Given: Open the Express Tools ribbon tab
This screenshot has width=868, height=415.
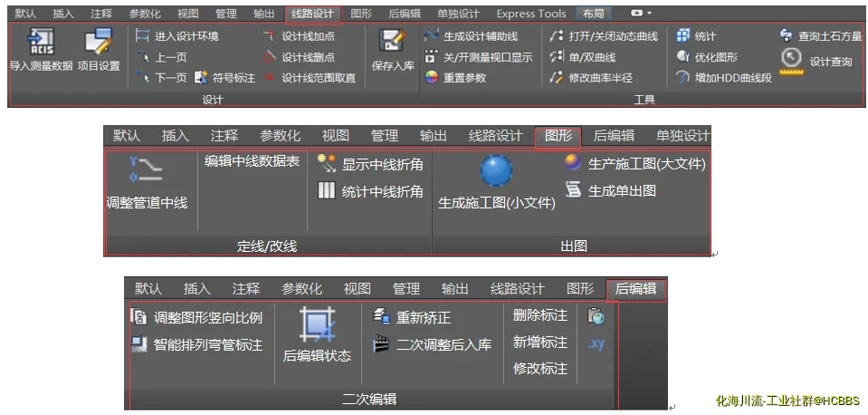Looking at the screenshot, I should coord(531,14).
